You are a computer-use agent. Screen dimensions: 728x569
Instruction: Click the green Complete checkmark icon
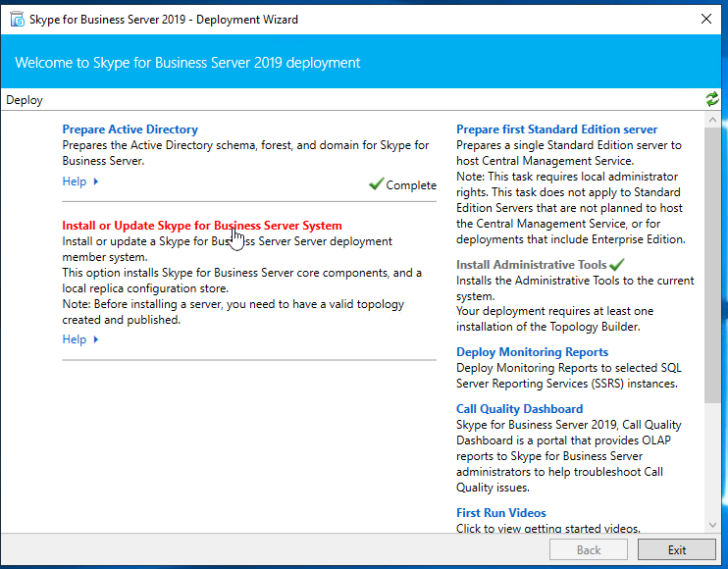376,183
